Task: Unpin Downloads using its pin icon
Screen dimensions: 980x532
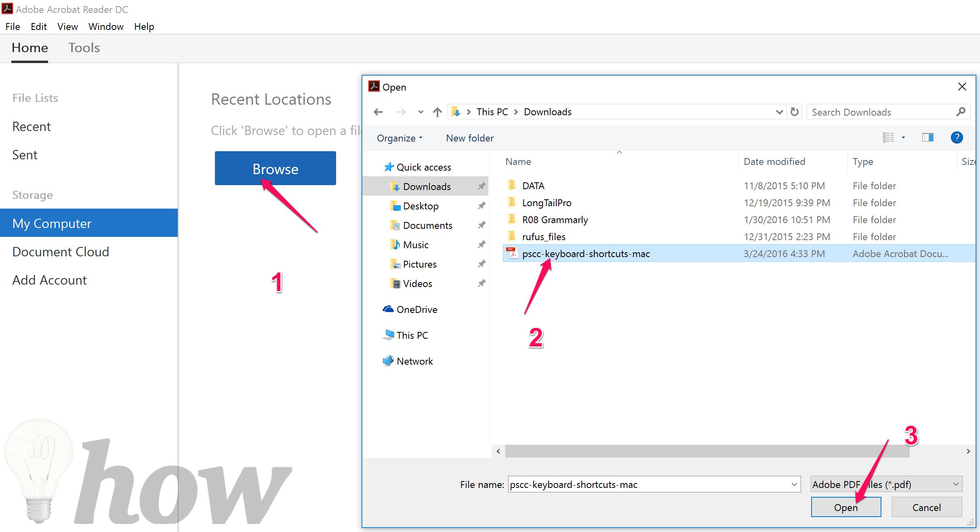Action: coord(482,186)
